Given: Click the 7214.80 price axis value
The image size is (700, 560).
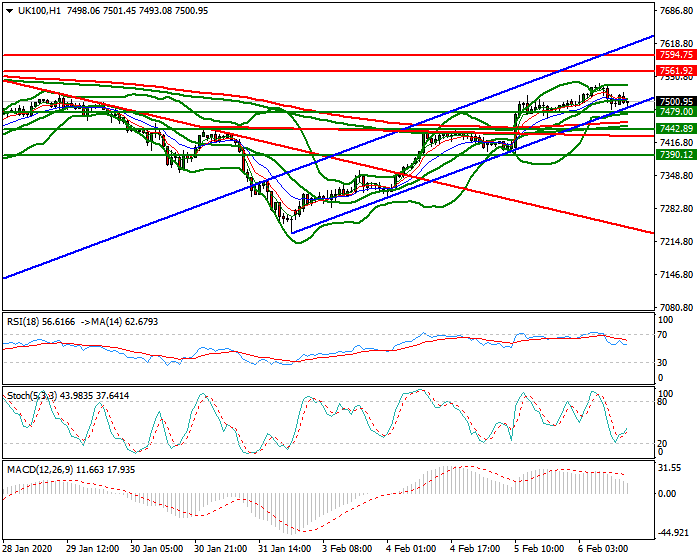Looking at the screenshot, I should 676,242.
